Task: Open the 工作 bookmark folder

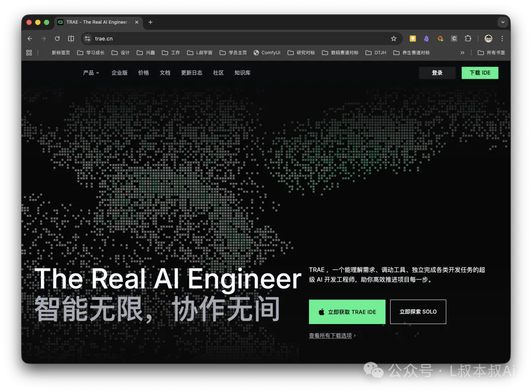Action: coord(171,53)
